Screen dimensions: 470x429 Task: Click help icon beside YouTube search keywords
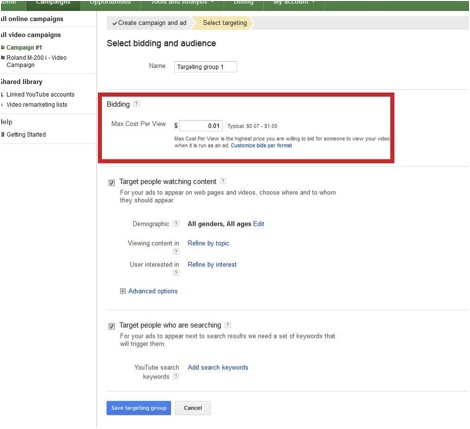click(x=176, y=376)
